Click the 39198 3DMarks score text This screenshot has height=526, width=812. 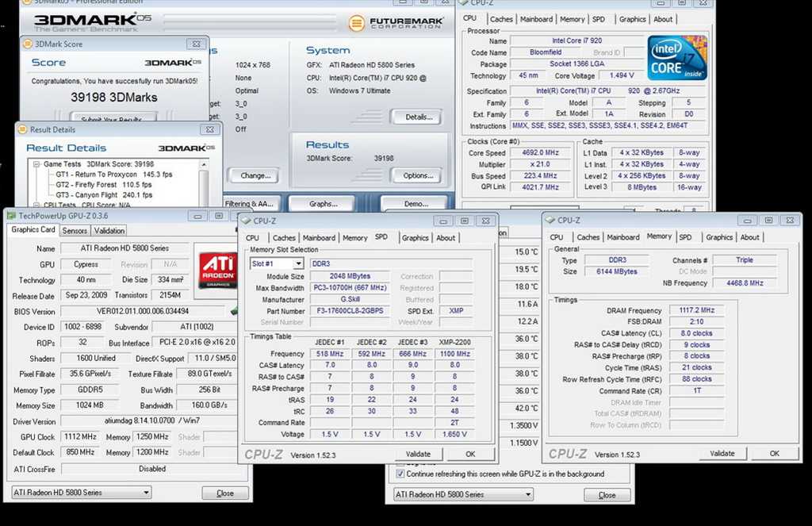(114, 98)
